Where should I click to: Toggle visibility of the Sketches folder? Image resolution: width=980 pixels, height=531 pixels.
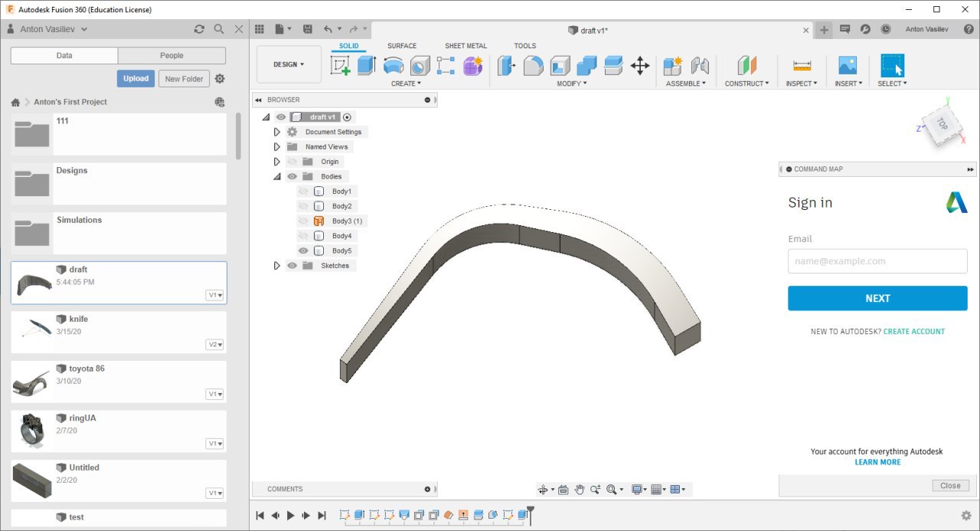click(292, 266)
